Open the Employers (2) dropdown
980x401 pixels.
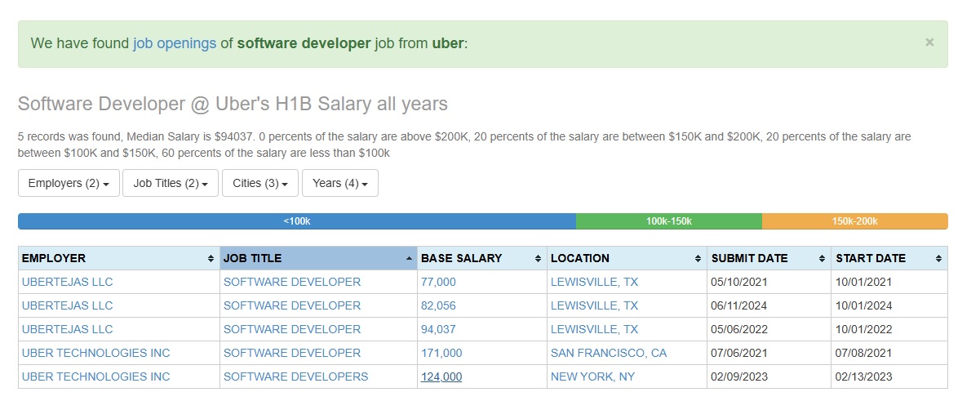69,183
